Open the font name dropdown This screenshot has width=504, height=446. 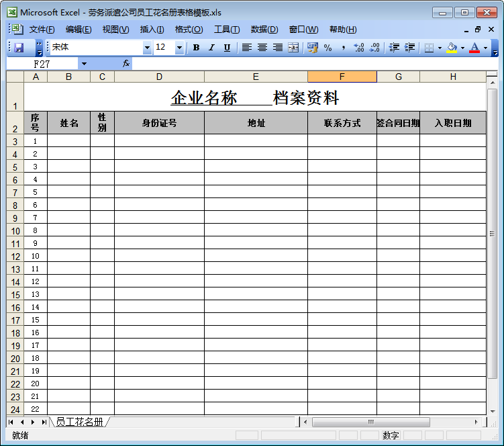click(147, 48)
